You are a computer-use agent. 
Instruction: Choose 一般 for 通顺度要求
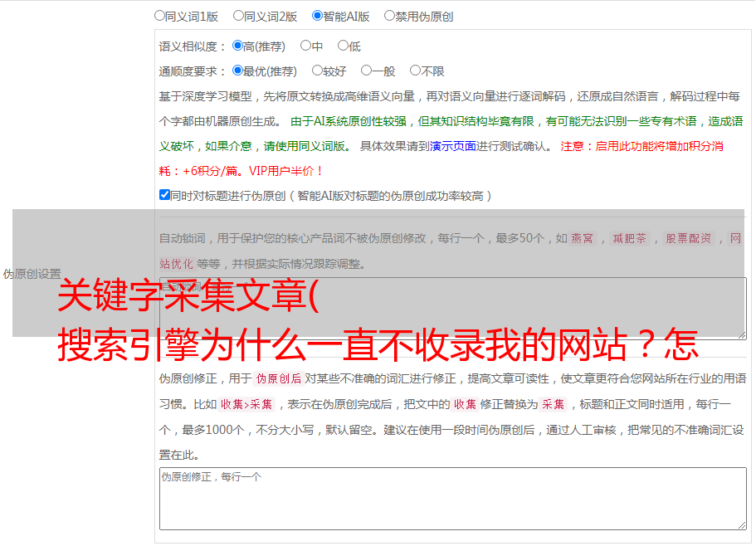pos(366,71)
